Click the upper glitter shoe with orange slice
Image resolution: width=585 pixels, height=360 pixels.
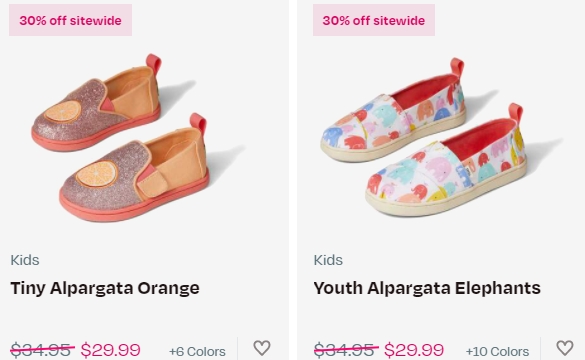pos(96,103)
